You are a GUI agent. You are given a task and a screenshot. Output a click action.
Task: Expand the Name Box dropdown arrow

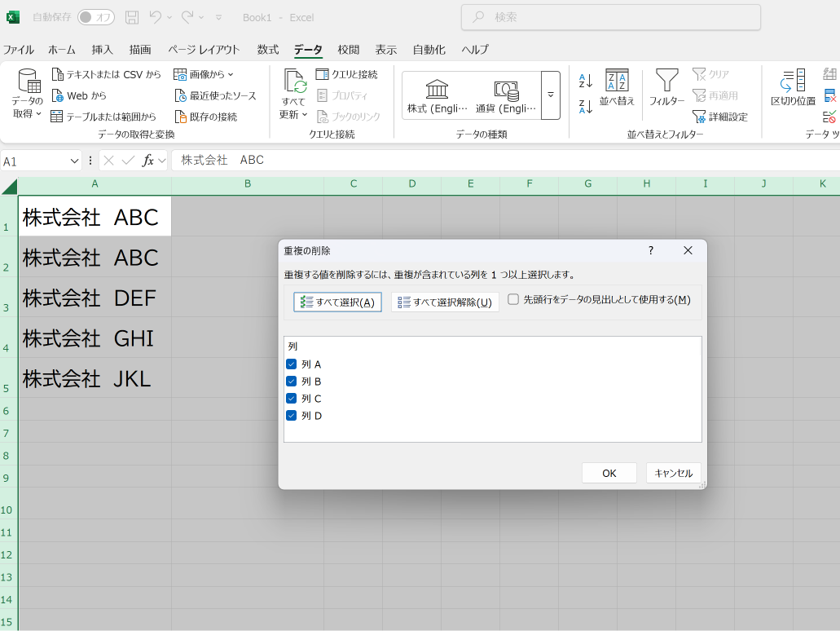tap(74, 161)
